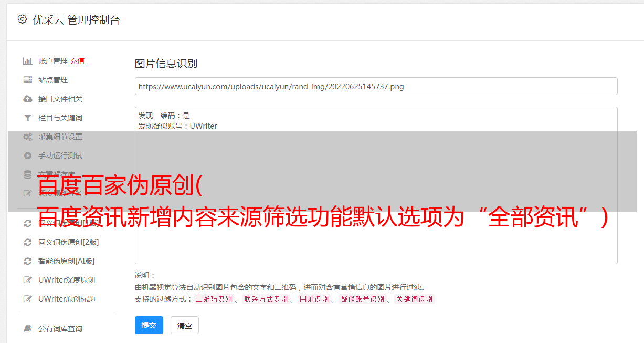This screenshot has height=343, width=644.
Task: Click the 关键词识别 tag
Action: pyautogui.click(x=414, y=299)
